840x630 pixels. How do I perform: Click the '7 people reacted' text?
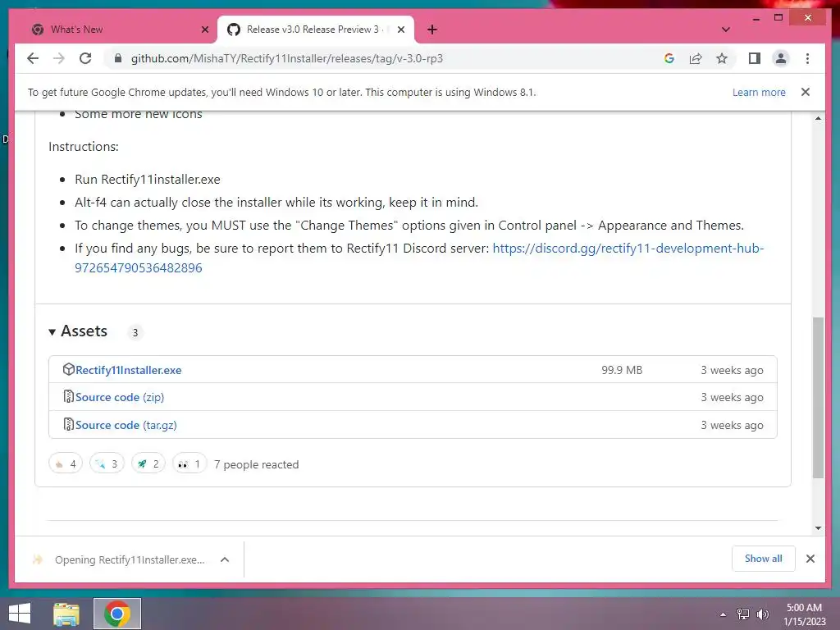point(257,464)
